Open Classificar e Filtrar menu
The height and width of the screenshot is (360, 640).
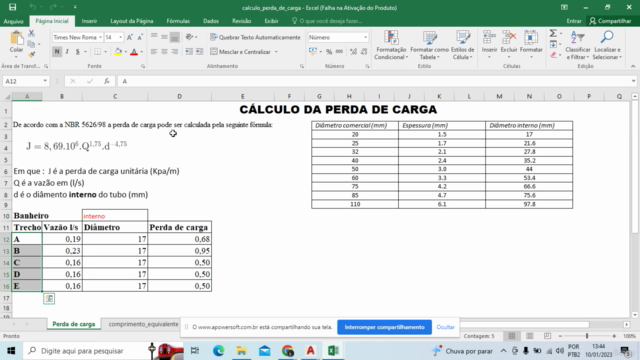coord(578,45)
